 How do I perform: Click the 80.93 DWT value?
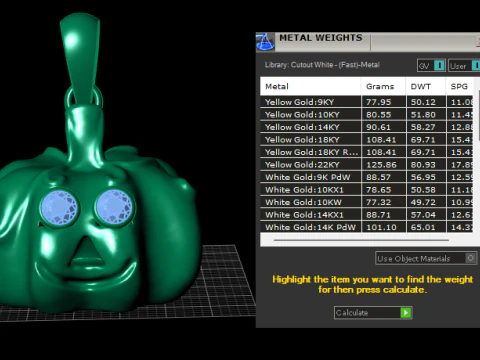click(423, 165)
